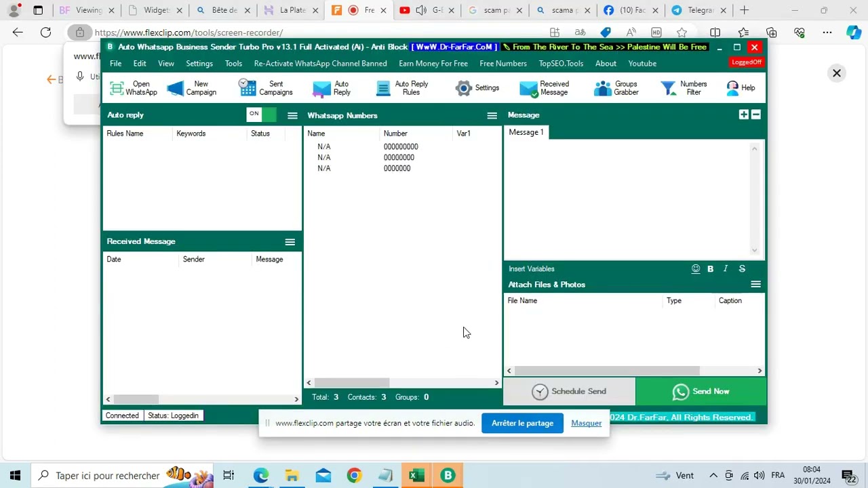868x488 pixels.
Task: Open the Groups Grabber tool
Action: point(616,88)
